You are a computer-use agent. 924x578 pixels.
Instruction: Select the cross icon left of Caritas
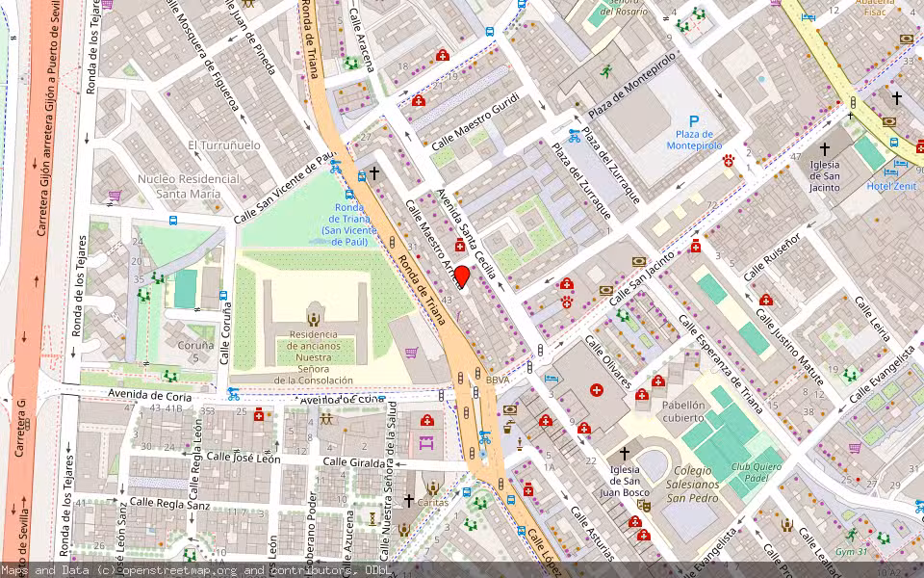point(408,501)
